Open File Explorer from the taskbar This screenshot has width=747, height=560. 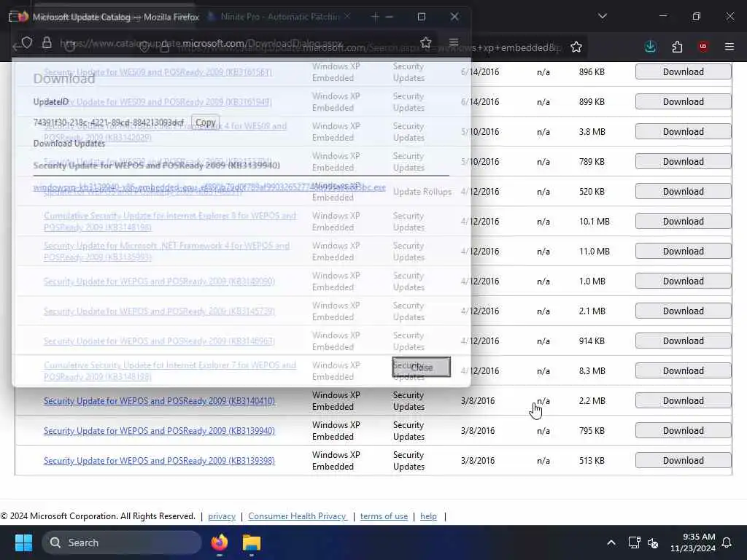coord(252,542)
